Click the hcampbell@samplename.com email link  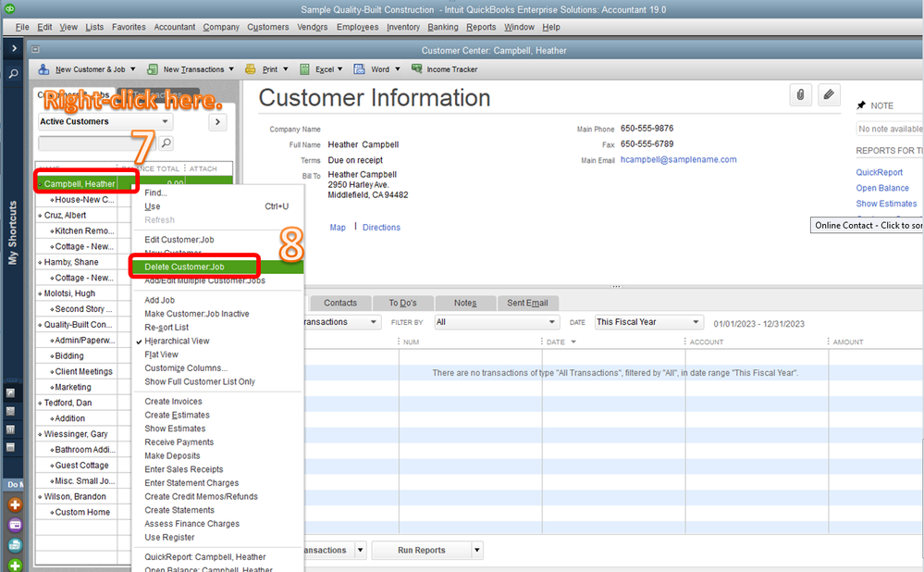point(678,160)
